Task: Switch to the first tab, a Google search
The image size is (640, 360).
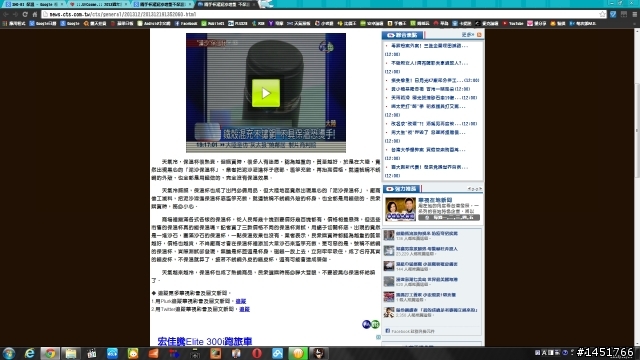Action: pos(33,4)
